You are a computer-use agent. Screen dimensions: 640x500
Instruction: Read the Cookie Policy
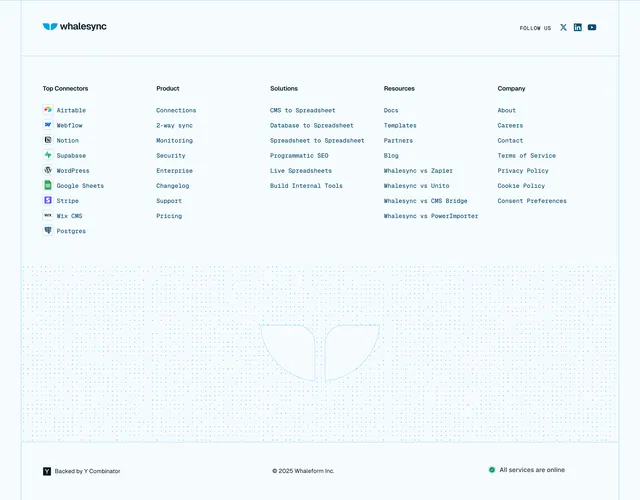(x=521, y=186)
